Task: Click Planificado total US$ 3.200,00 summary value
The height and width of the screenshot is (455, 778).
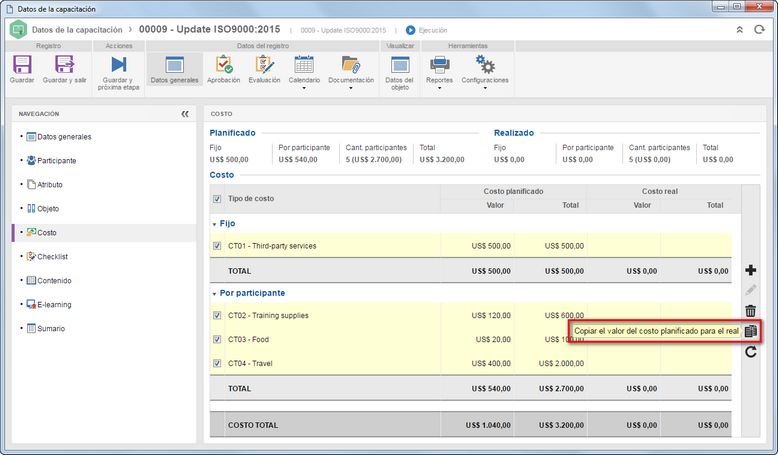Action: [x=442, y=159]
